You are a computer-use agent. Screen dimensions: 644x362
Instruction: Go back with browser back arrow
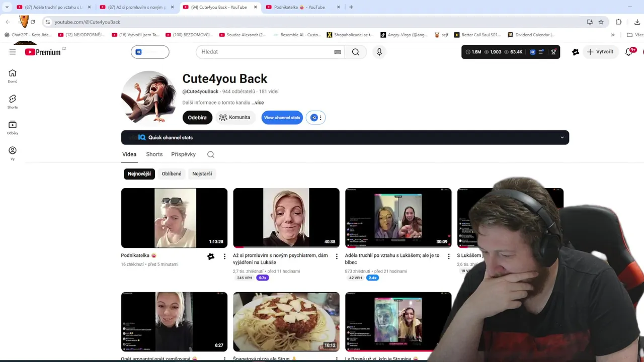(8, 22)
